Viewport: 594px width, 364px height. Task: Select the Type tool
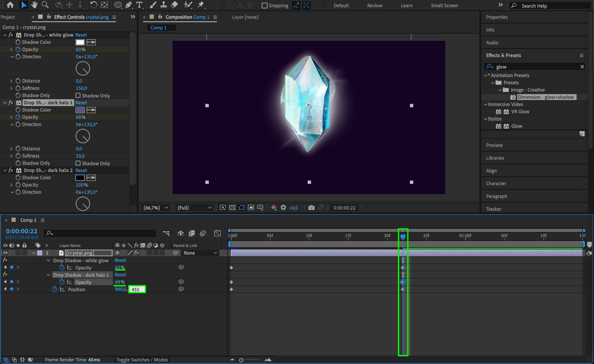click(140, 5)
